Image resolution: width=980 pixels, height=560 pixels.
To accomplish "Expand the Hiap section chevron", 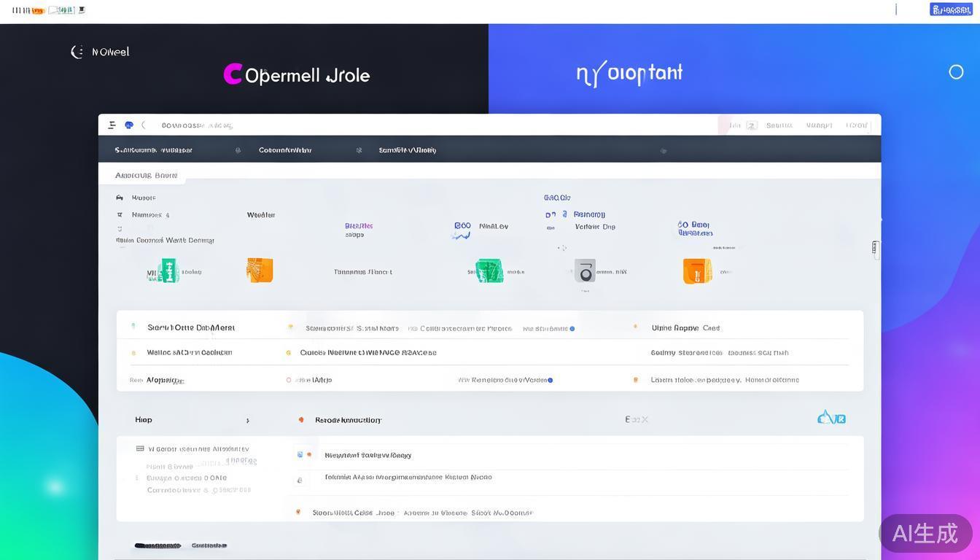I will (247, 420).
